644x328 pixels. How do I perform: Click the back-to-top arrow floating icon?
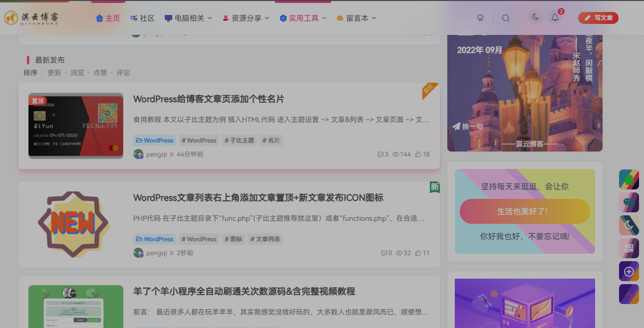pos(629,294)
